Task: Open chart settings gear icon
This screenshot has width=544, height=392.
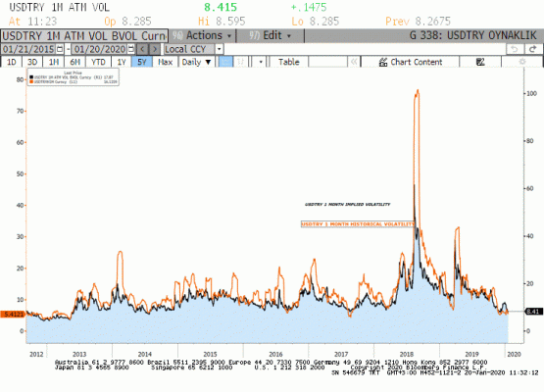Action: [x=521, y=62]
